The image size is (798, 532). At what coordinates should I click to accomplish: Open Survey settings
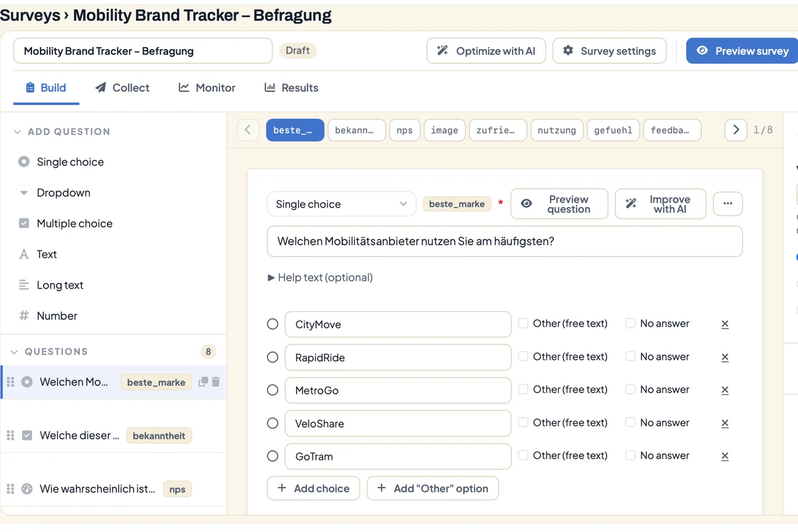[x=609, y=51]
